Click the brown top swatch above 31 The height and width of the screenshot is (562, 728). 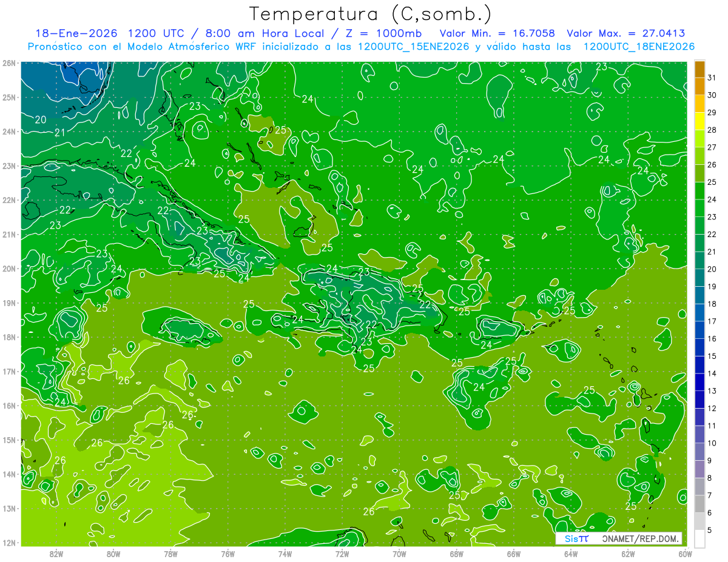pos(699,70)
